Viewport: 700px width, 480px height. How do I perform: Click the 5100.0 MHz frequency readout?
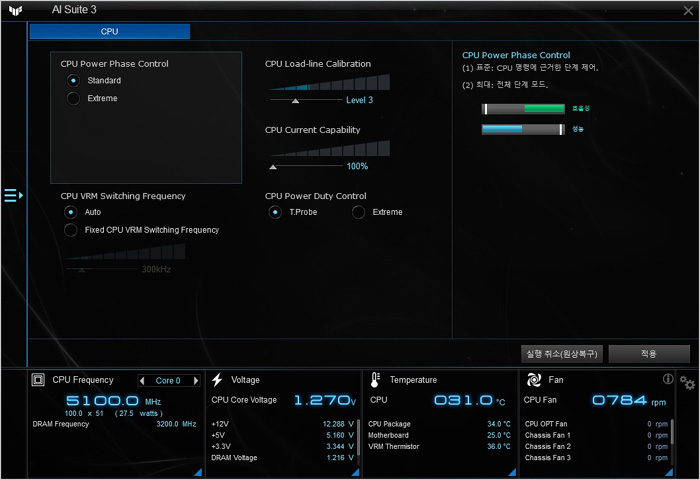113,400
